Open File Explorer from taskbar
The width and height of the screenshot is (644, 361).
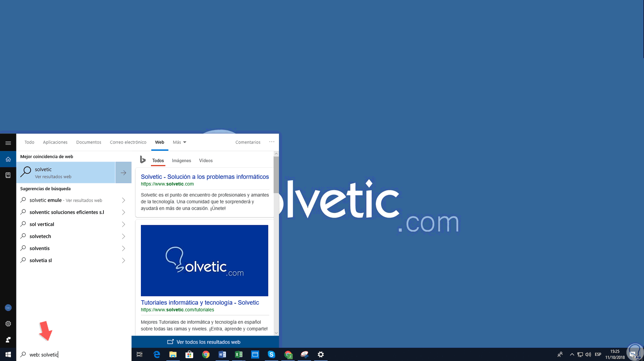pyautogui.click(x=173, y=355)
